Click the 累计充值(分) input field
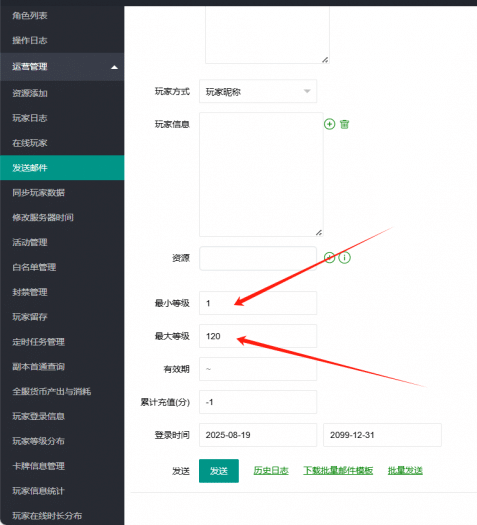 pyautogui.click(x=258, y=402)
